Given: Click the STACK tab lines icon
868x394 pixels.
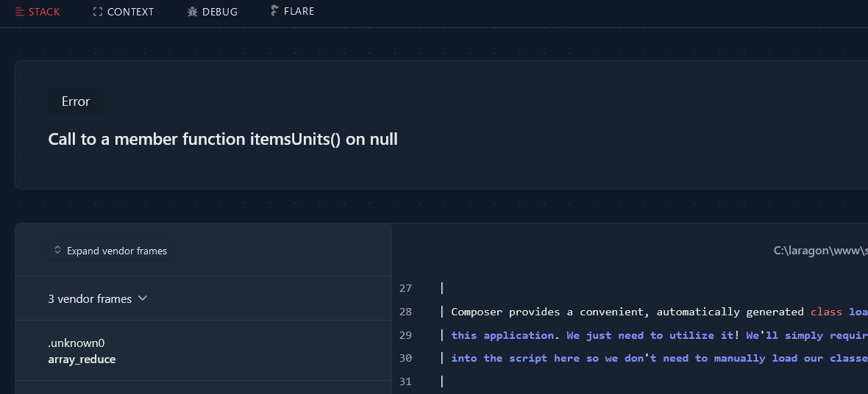Looking at the screenshot, I should point(20,12).
